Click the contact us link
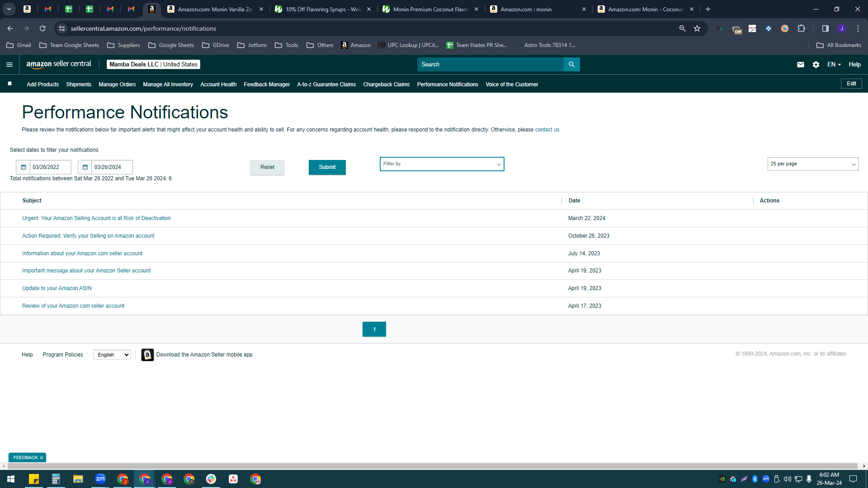868x488 pixels. click(x=547, y=130)
